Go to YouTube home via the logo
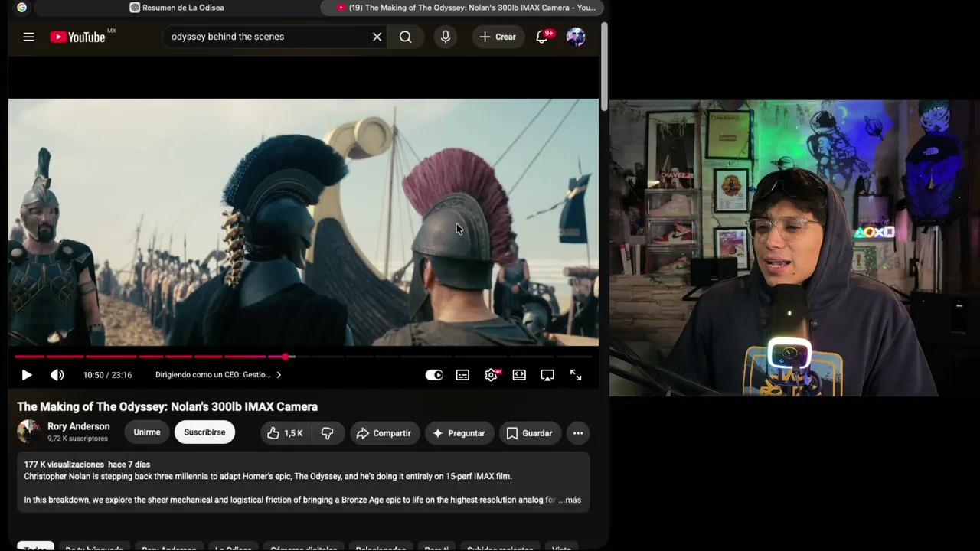Screen dimensions: 980x551 pyautogui.click(x=77, y=37)
